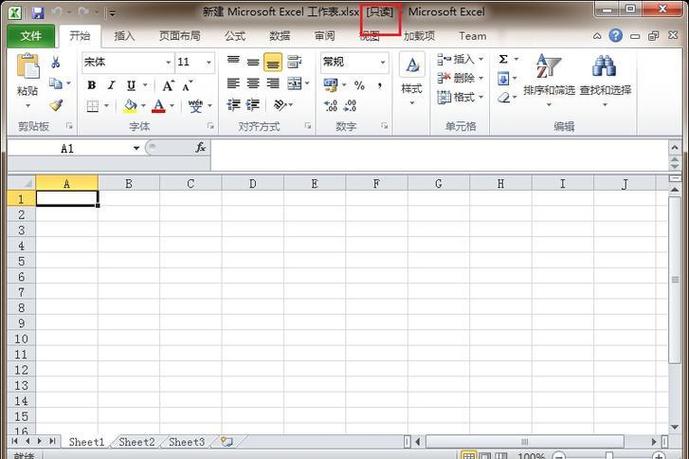Viewport: 689px width, 459px height.
Task: Open the font size 11 dropdown
Action: point(209,62)
